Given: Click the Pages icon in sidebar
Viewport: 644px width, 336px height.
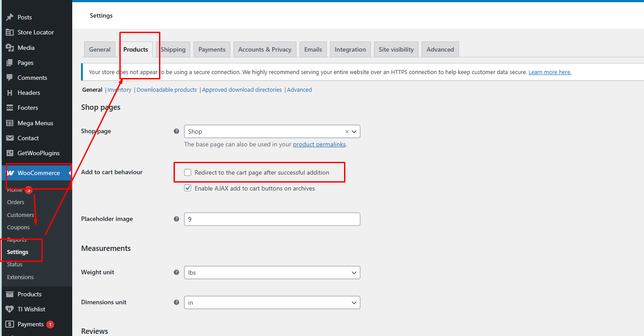Looking at the screenshot, I should pos(9,63).
